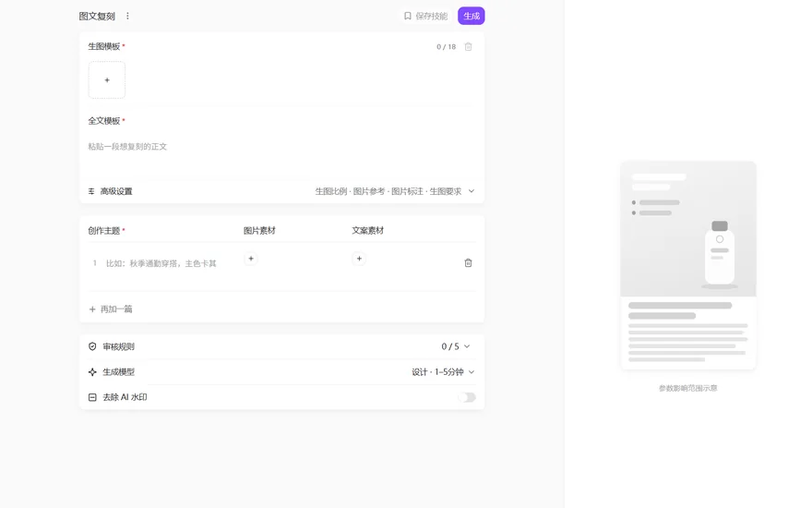Delete images via trash icon beside 0 / 18
This screenshot has width=812, height=508.
point(468,47)
